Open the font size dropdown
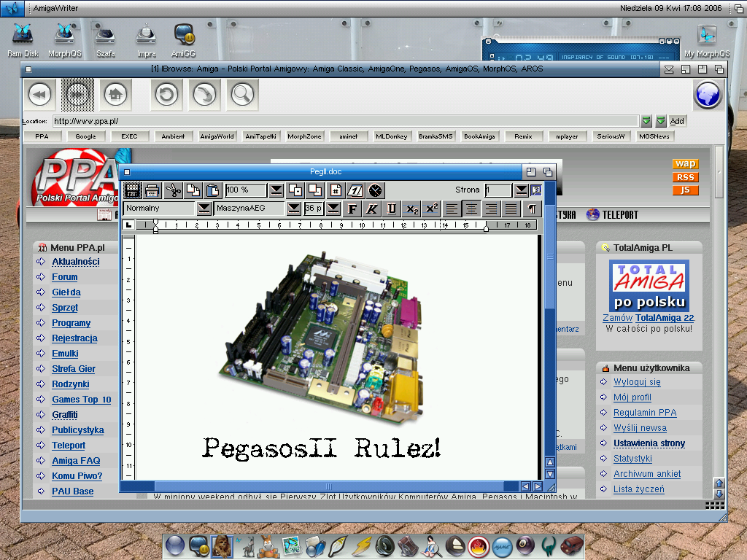This screenshot has width=747, height=560. (x=333, y=209)
